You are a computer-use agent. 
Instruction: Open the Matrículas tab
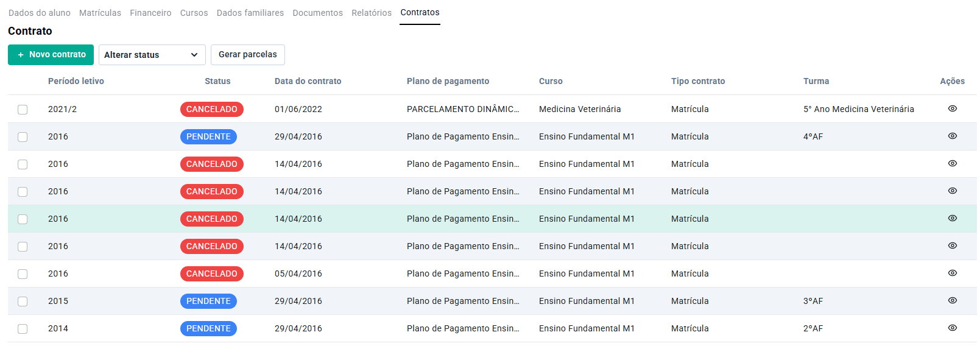click(100, 13)
